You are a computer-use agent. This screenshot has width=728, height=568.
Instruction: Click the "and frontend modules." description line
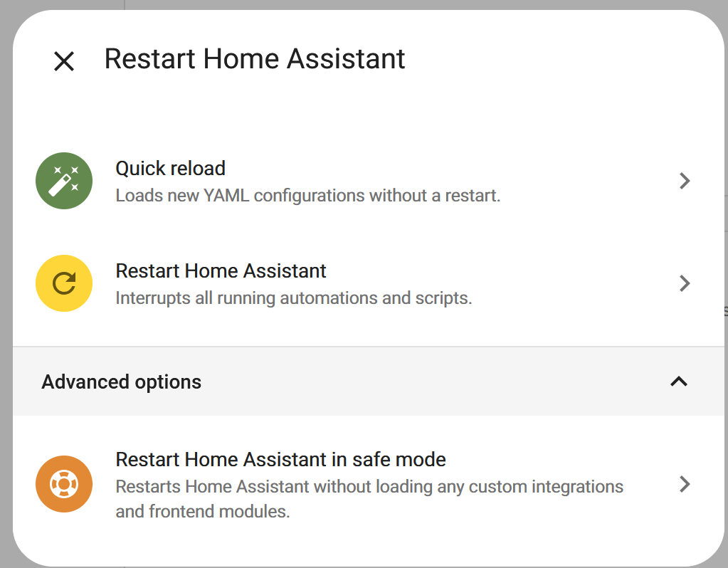click(203, 512)
